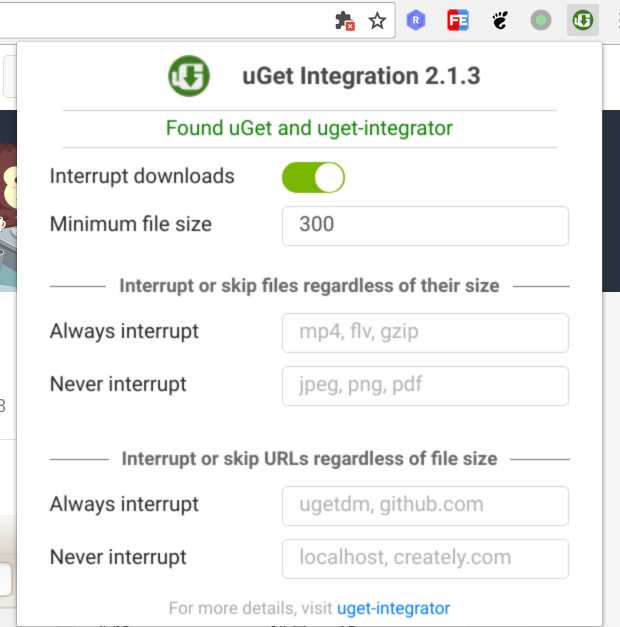This screenshot has height=627, width=620.
Task: Click the gray circle green dot extension
Action: point(541,20)
